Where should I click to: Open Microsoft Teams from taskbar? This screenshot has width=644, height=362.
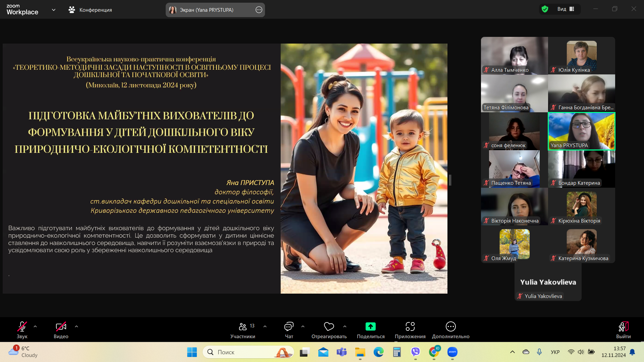pyautogui.click(x=342, y=352)
